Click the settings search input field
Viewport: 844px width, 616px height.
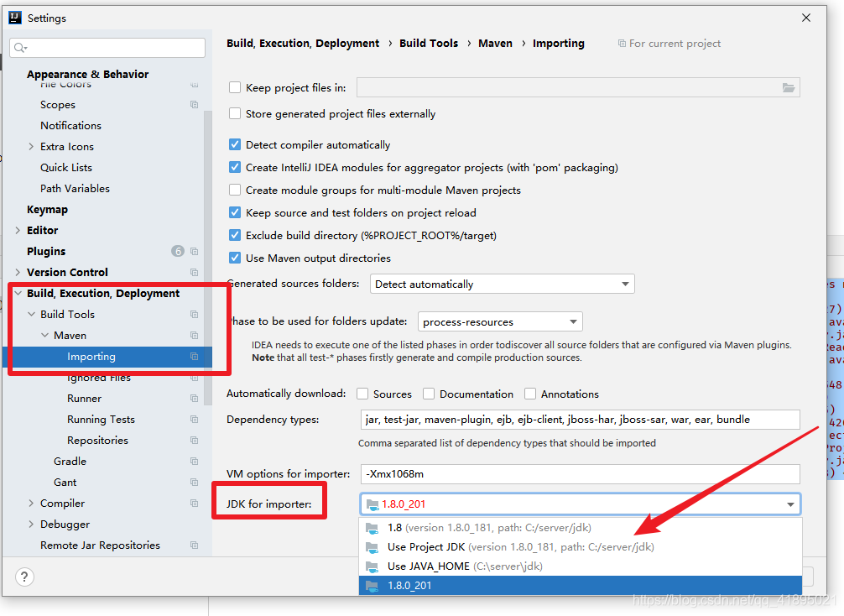(107, 48)
